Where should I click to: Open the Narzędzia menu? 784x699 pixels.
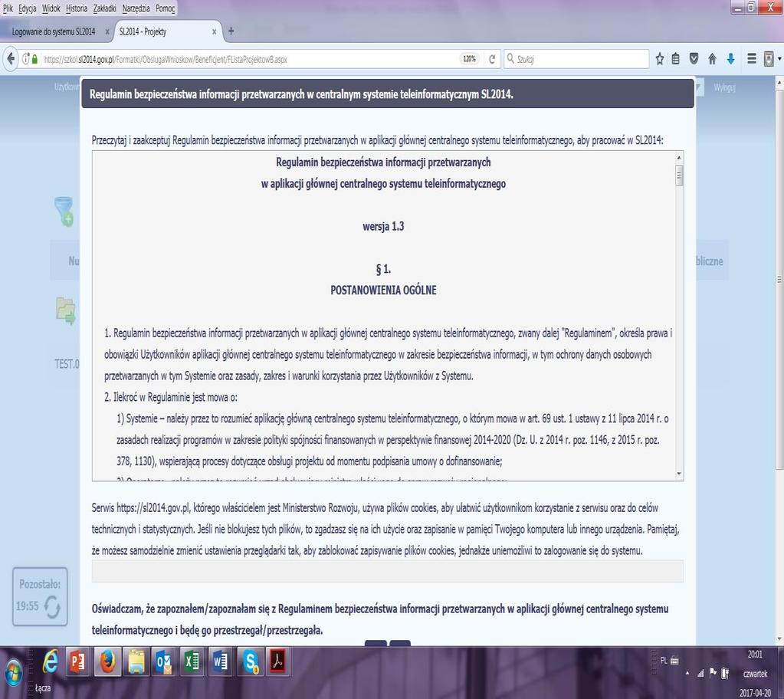tap(136, 8)
